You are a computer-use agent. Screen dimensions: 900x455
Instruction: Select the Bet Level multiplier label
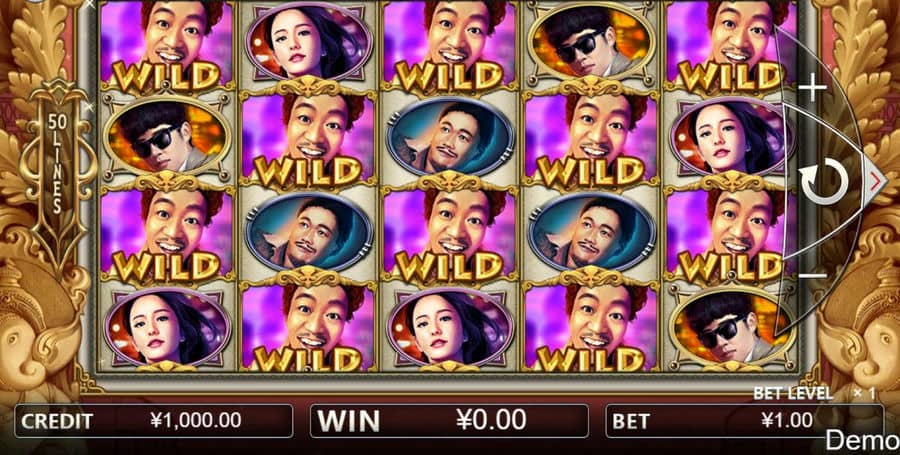(814, 393)
